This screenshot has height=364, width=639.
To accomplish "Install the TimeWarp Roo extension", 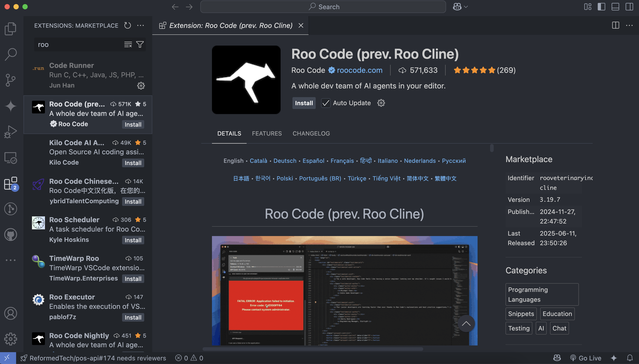I will (x=133, y=279).
